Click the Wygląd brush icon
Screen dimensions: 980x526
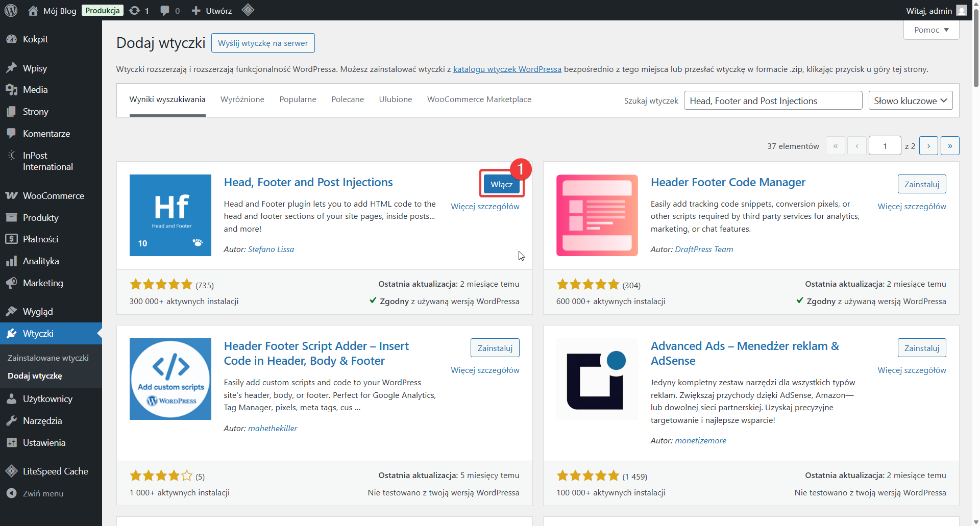(11, 312)
